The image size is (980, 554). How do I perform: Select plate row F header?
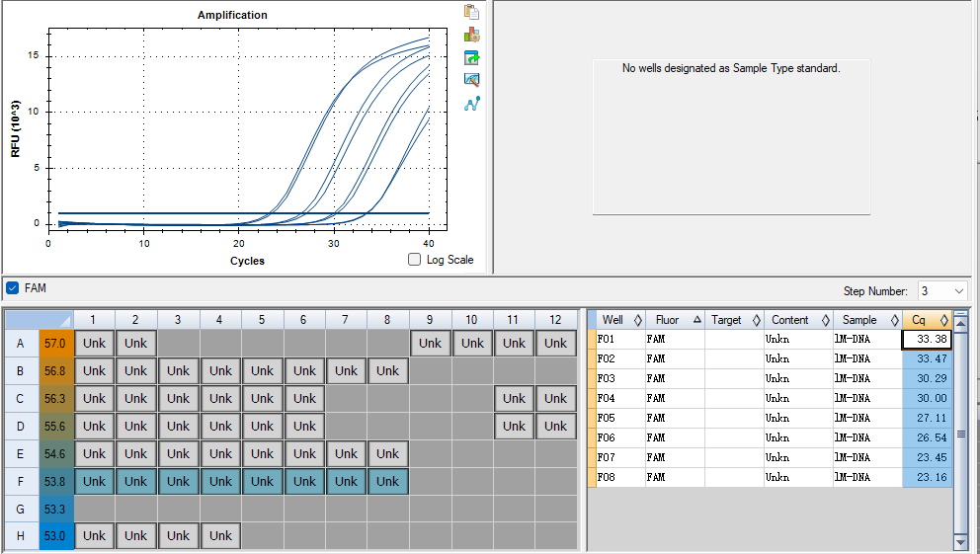pyautogui.click(x=21, y=482)
